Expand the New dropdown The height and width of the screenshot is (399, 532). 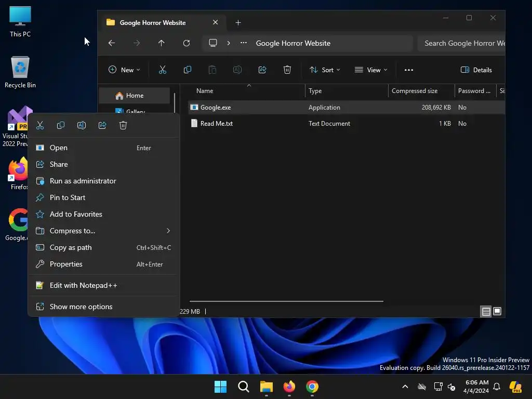click(x=124, y=70)
